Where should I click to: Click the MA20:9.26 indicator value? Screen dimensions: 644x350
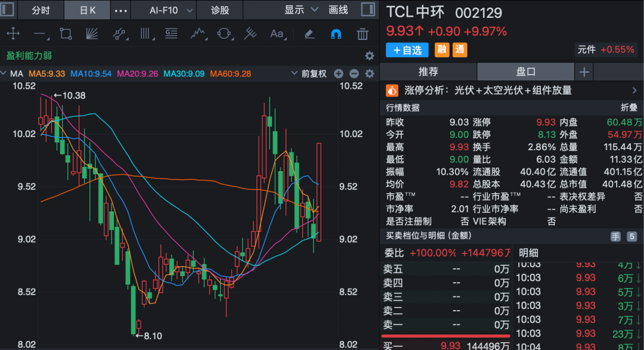(x=138, y=74)
